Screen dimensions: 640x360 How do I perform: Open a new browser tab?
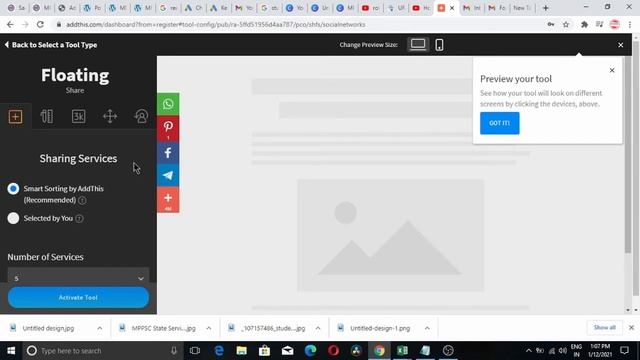(545, 8)
